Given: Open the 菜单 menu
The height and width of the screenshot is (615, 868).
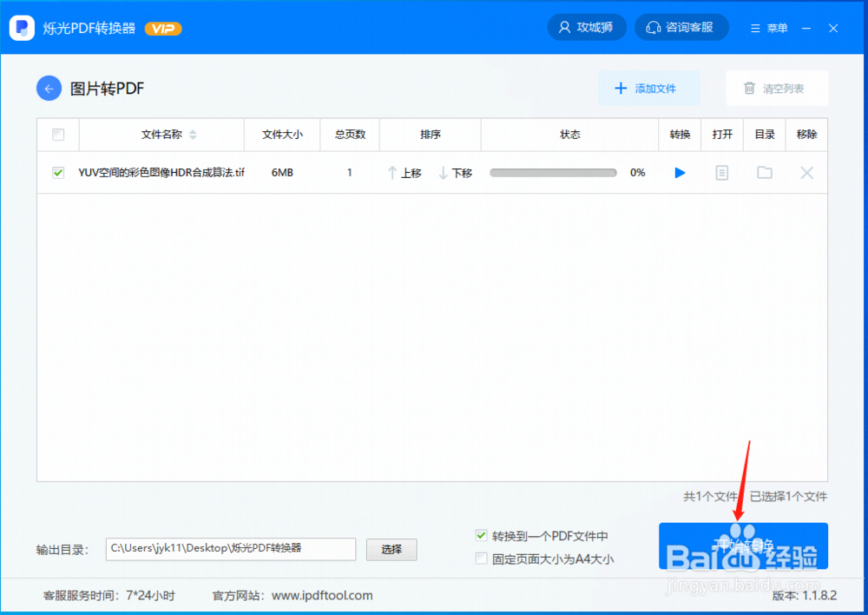Looking at the screenshot, I should click(x=768, y=27).
